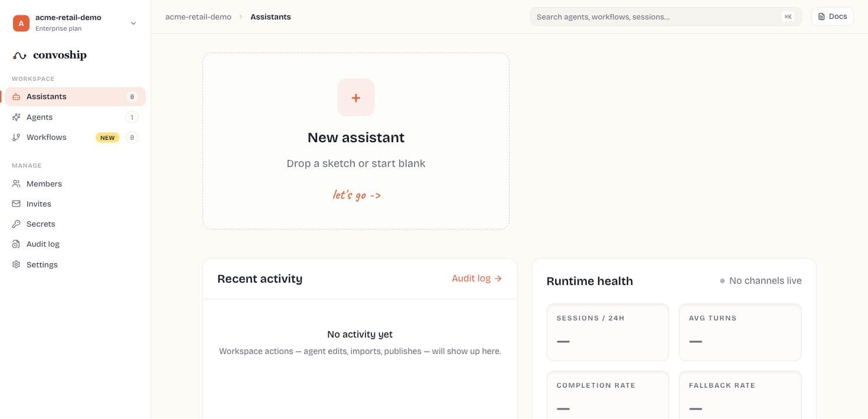The width and height of the screenshot is (868, 419).
Task: Click the convoship logo
Action: (x=50, y=55)
